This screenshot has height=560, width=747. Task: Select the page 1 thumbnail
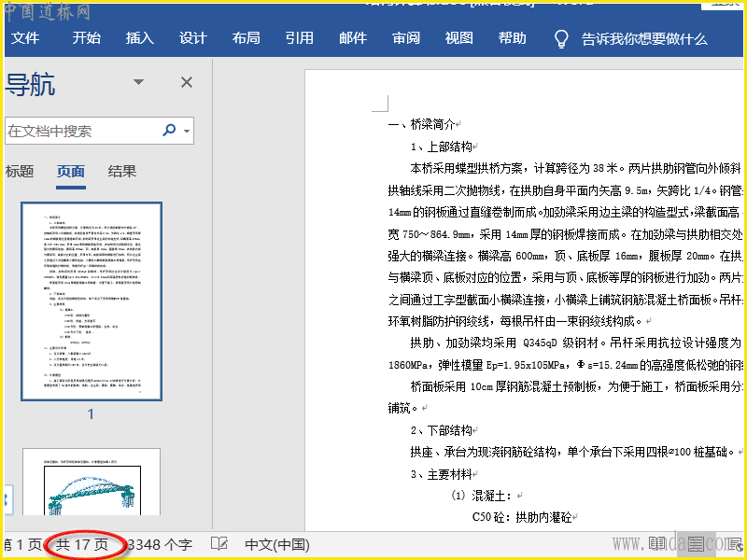pos(92,301)
